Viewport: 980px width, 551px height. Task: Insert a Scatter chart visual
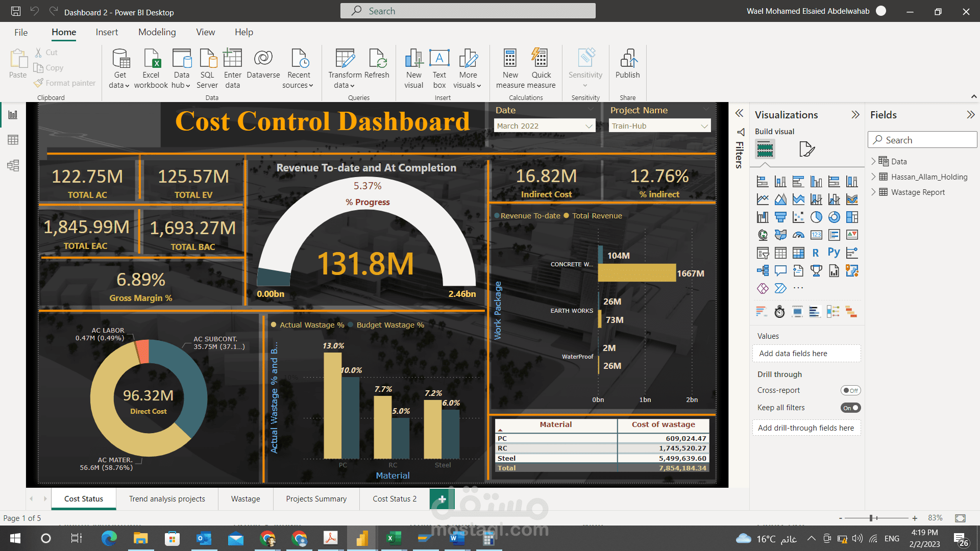point(798,217)
